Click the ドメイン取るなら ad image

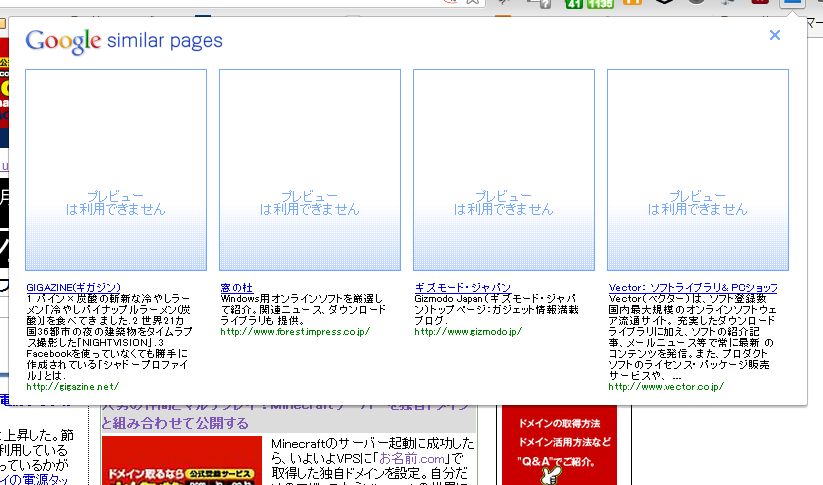182,460
